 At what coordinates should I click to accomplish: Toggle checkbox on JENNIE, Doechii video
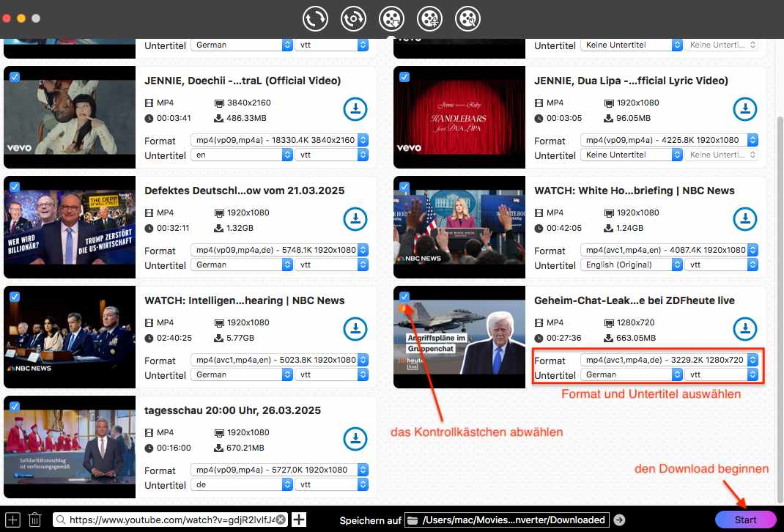point(15,76)
